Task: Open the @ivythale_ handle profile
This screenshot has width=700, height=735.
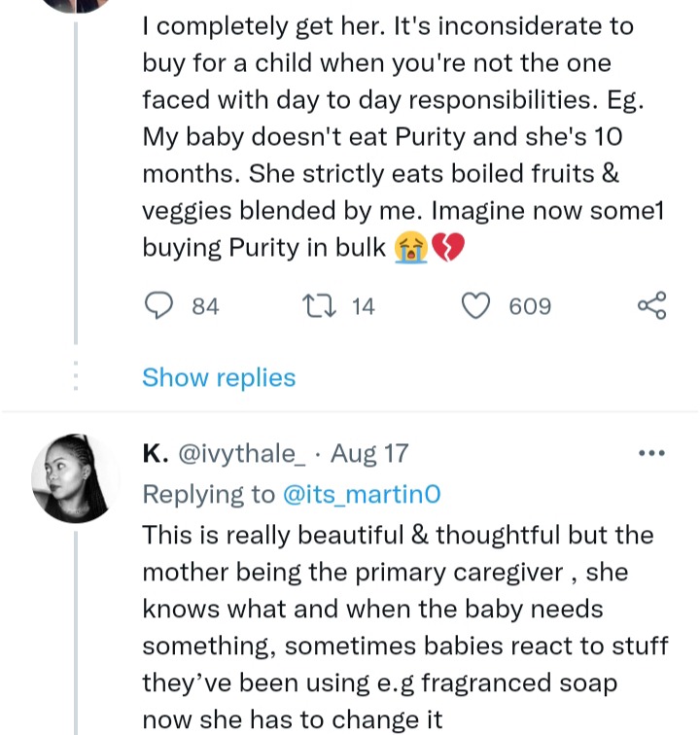Action: click(241, 454)
